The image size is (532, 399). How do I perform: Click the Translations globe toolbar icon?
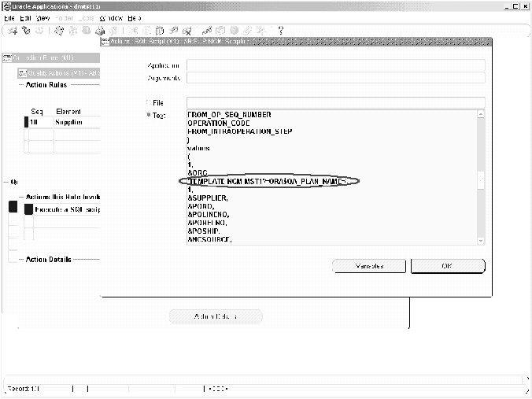234,31
